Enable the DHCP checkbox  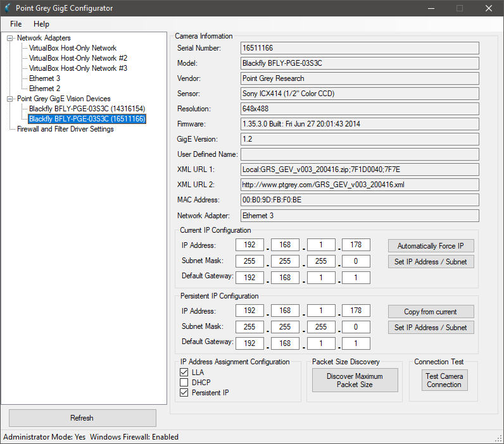184,383
